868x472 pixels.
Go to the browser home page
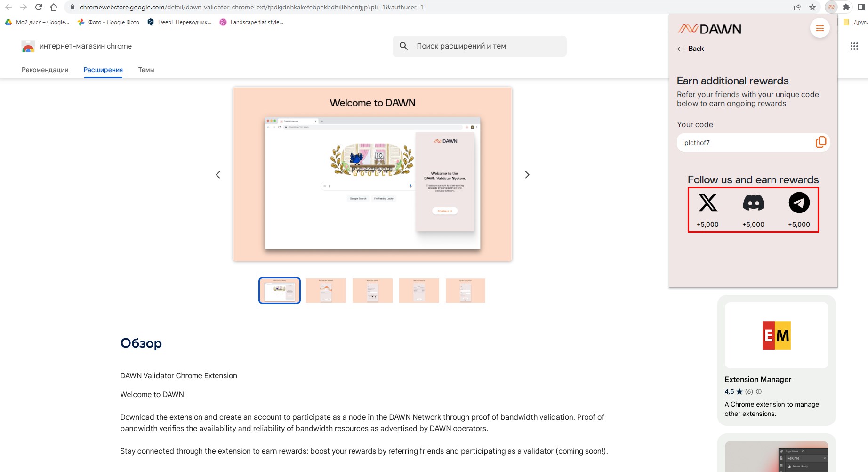pos(54,7)
